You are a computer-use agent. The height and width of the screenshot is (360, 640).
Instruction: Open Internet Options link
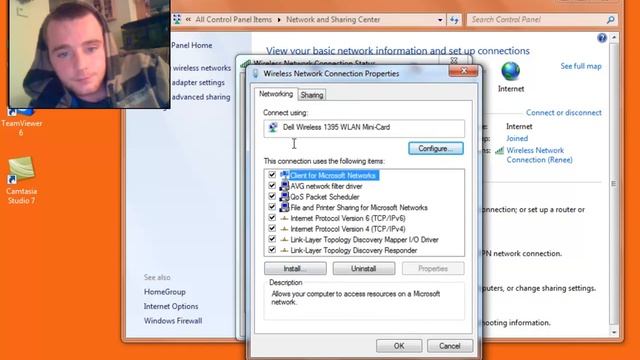click(171, 306)
